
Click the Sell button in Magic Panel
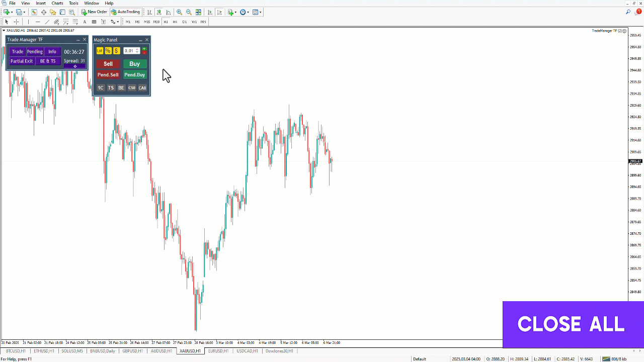[108, 64]
